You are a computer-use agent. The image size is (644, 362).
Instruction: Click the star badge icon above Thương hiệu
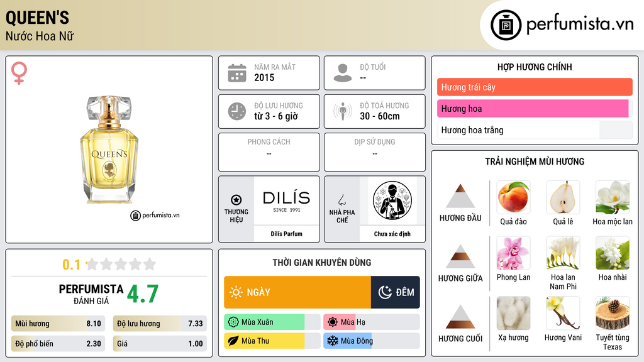pos(236,200)
